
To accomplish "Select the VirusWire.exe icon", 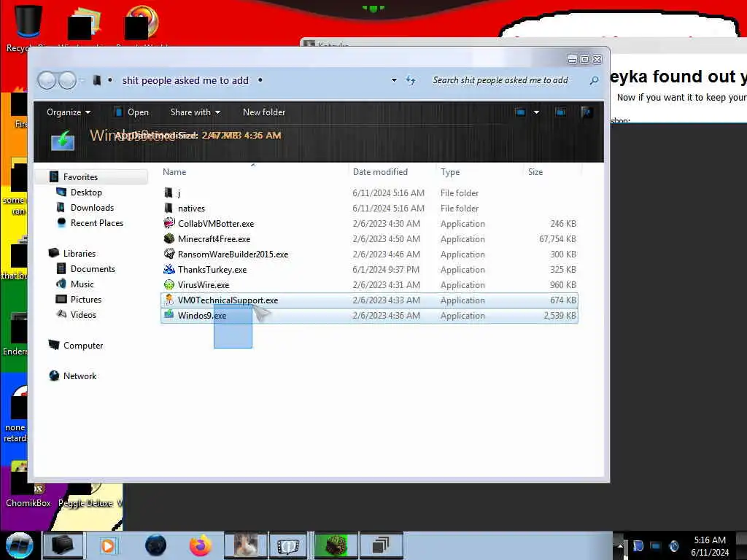I will 169,285.
